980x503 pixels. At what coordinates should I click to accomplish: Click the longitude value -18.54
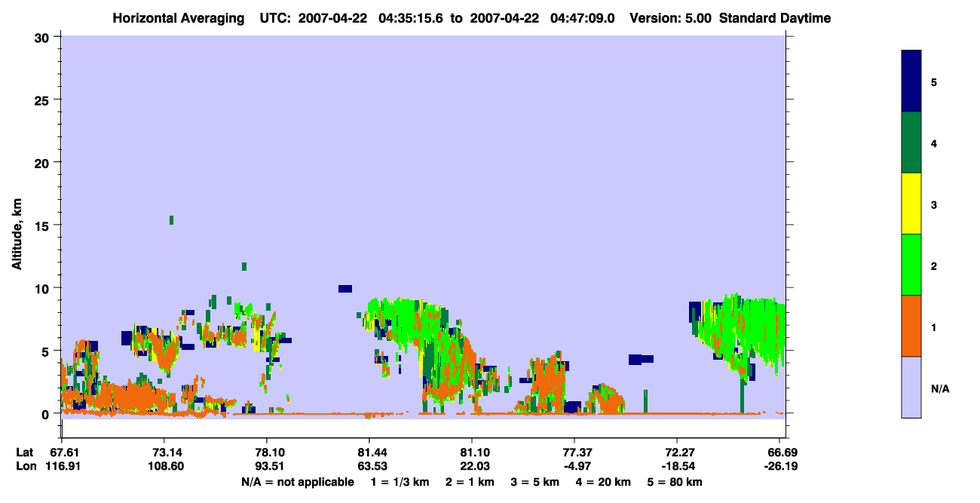[x=677, y=466]
